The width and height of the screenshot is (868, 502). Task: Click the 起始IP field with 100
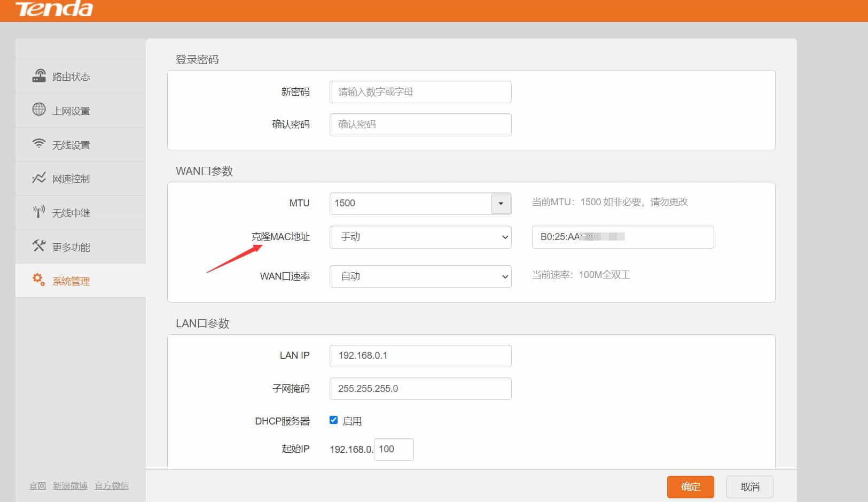(394, 449)
